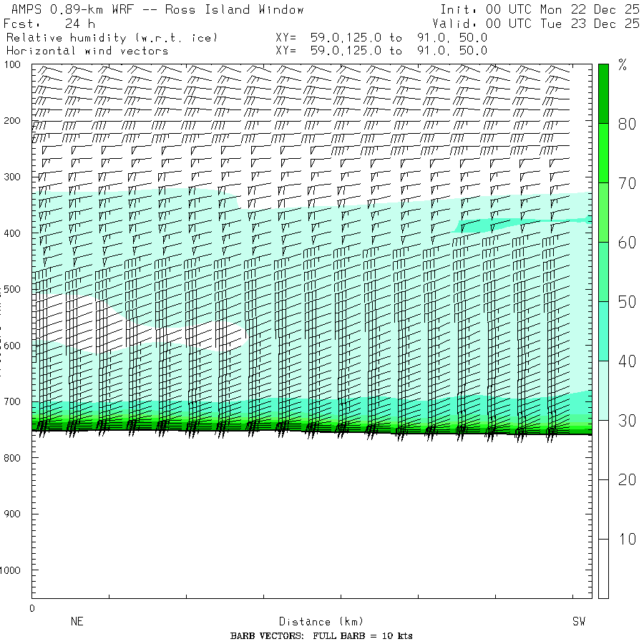Click the colorbar 40 value label

coord(627,361)
